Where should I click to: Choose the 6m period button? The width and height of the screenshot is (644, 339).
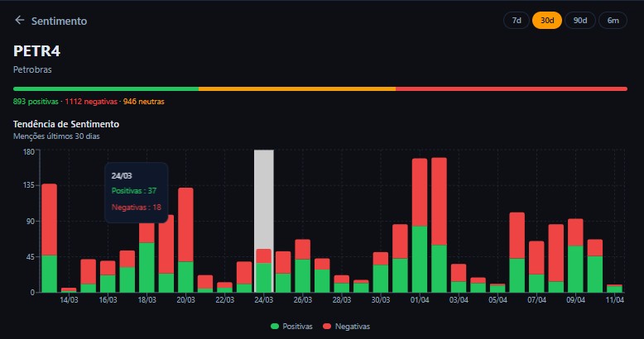613,21
